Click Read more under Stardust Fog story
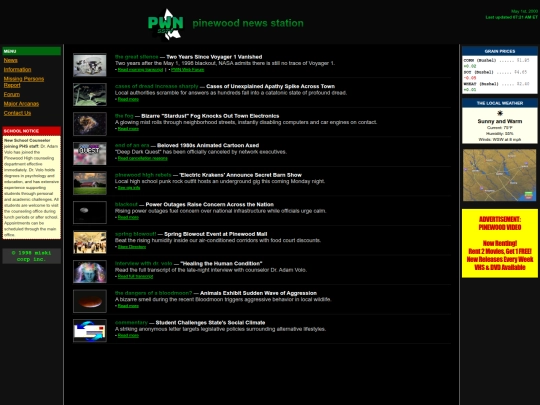Viewport: 540px width, 405px height. [x=128, y=129]
